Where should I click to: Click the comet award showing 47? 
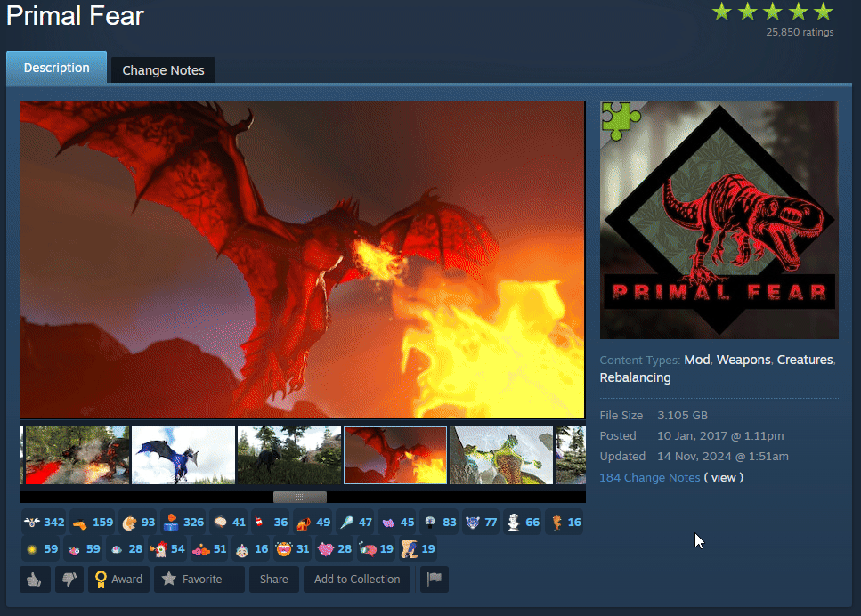pos(355,523)
